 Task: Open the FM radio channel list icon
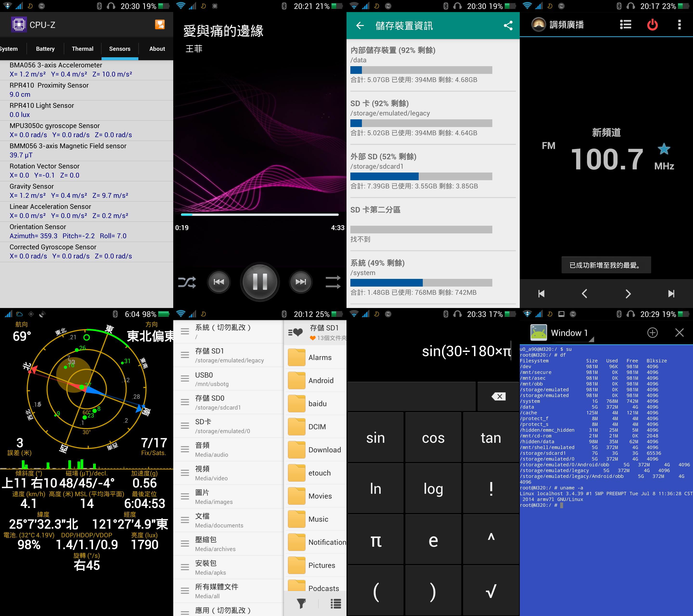(626, 25)
